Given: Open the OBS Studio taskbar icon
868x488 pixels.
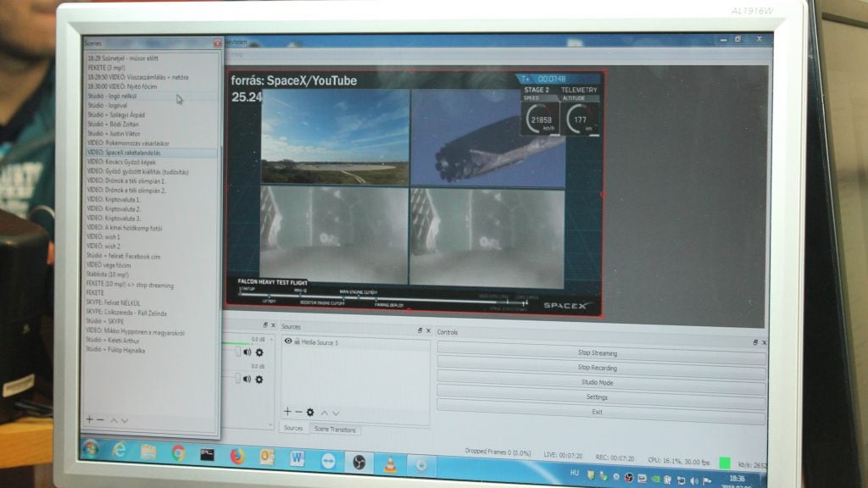Looking at the screenshot, I should click(x=359, y=462).
